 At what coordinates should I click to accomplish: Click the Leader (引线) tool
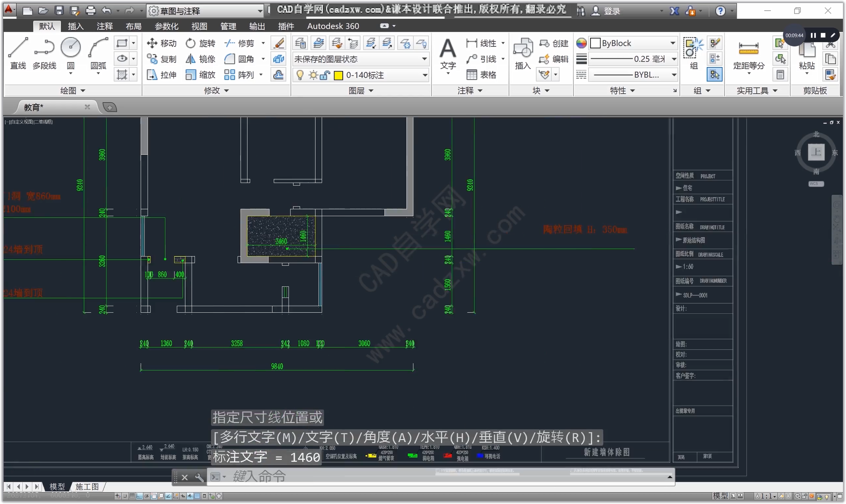point(481,59)
